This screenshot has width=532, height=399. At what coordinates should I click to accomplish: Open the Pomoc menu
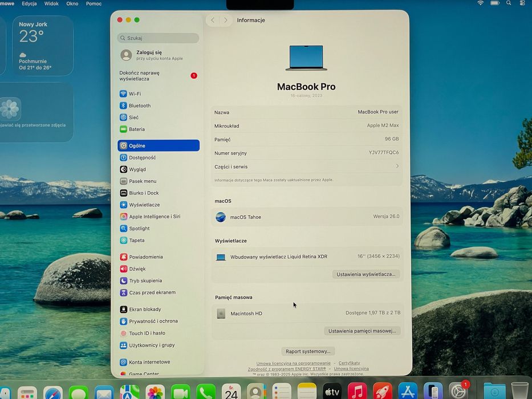click(94, 4)
